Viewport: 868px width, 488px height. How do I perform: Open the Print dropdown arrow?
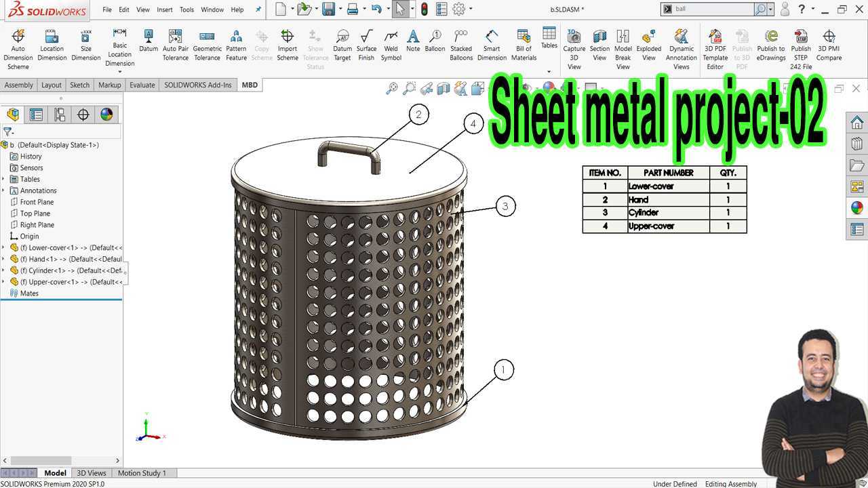364,9
